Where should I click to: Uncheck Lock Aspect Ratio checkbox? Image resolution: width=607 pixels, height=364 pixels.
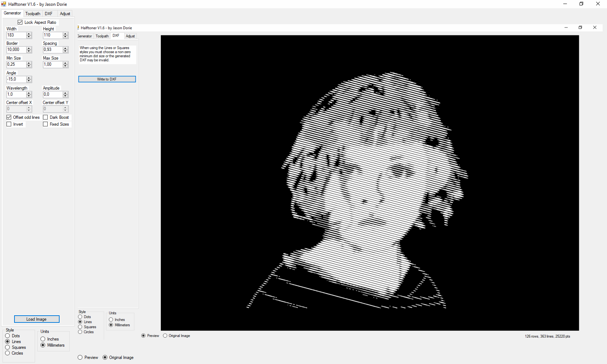pos(20,22)
